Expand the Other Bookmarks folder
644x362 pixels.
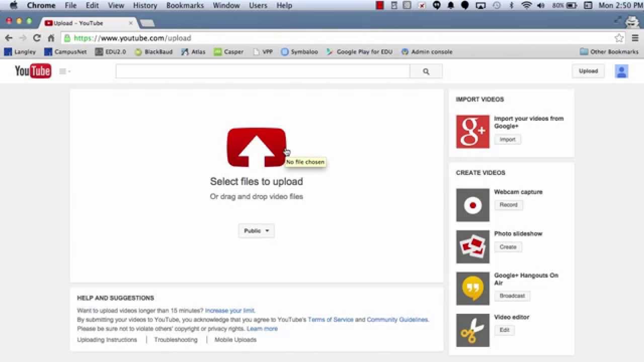[x=609, y=52]
